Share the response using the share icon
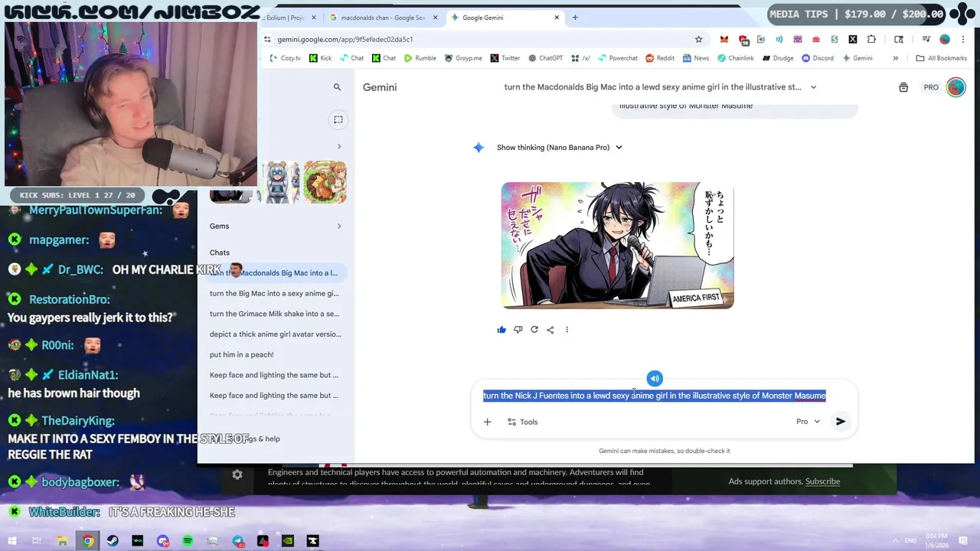 point(550,330)
